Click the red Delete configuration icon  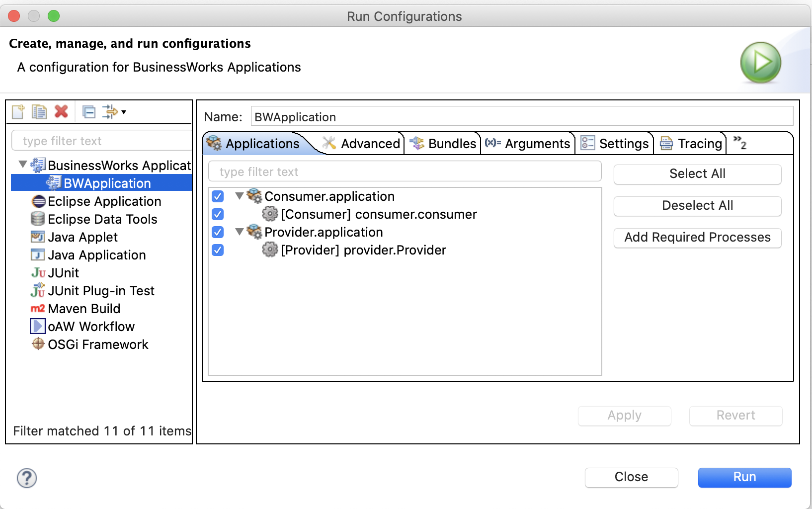[x=61, y=112]
